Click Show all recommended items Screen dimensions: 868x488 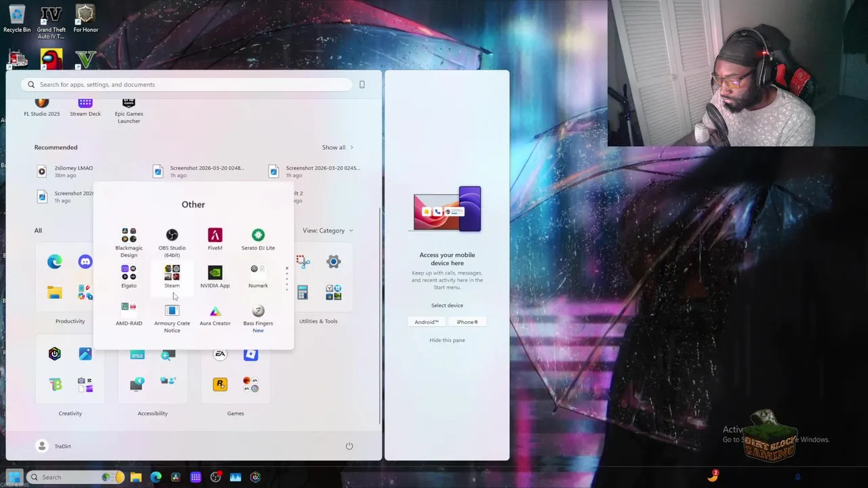coord(337,147)
